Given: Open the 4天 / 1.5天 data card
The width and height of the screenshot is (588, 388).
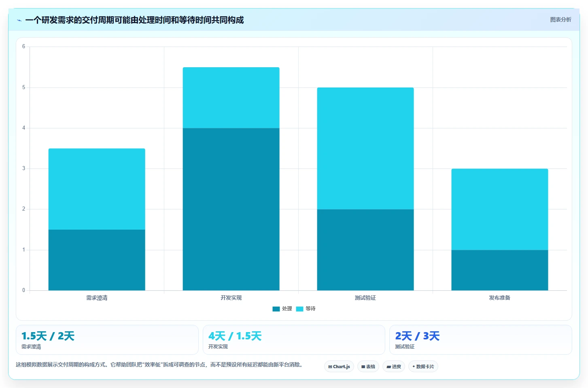Looking at the screenshot, I should [294, 340].
